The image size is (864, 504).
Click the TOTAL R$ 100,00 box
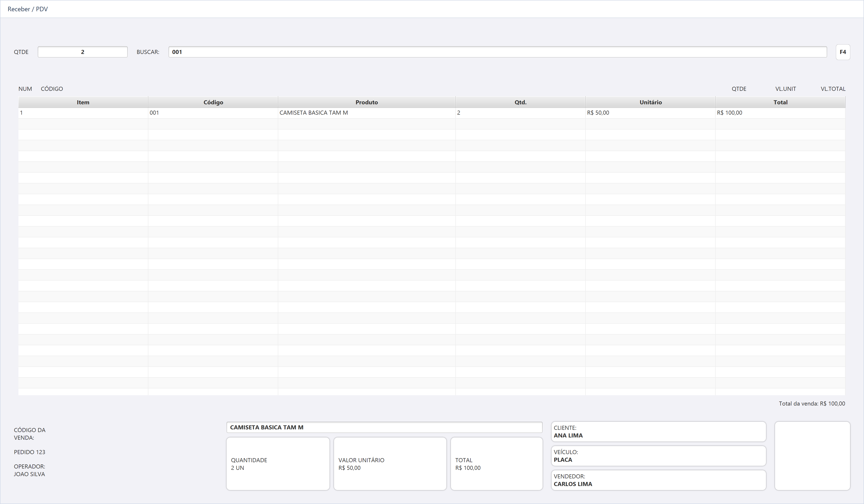pyautogui.click(x=497, y=464)
